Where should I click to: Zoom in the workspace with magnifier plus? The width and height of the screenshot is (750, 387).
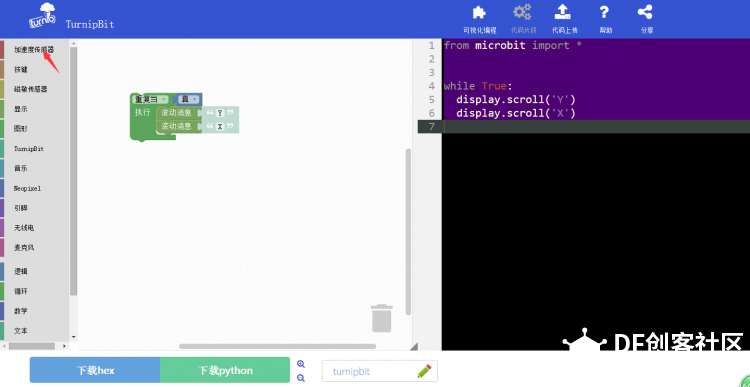301,364
